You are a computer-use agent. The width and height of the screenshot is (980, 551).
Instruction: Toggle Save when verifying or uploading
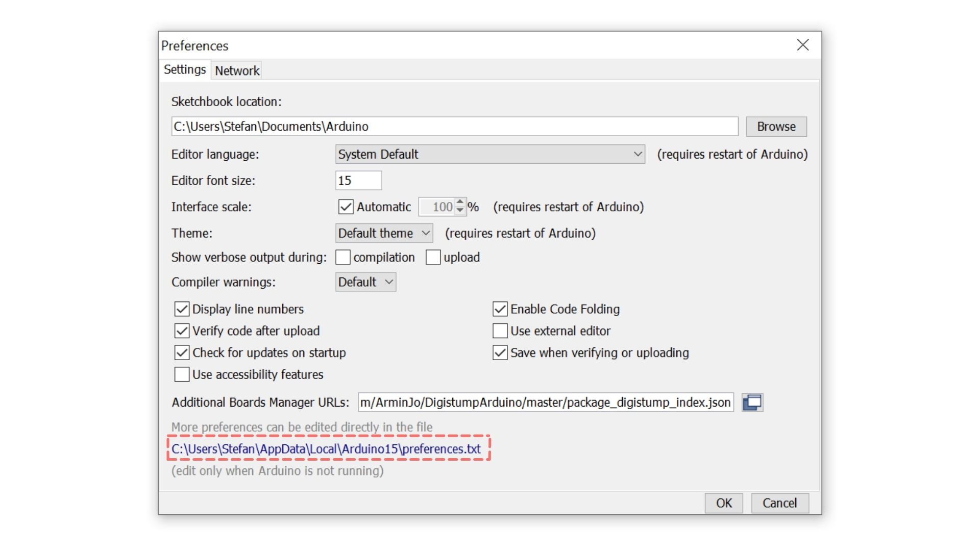[500, 353]
